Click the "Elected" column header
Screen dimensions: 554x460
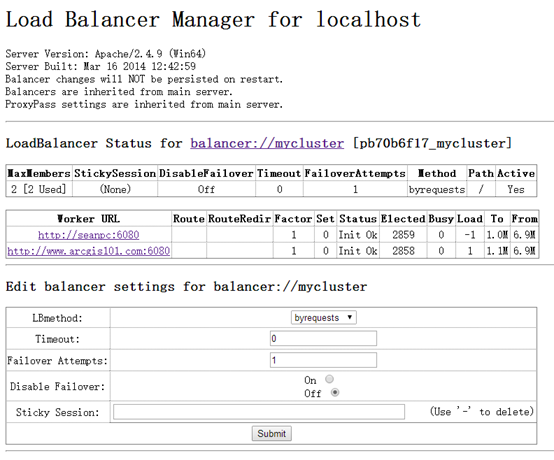pyautogui.click(x=403, y=219)
